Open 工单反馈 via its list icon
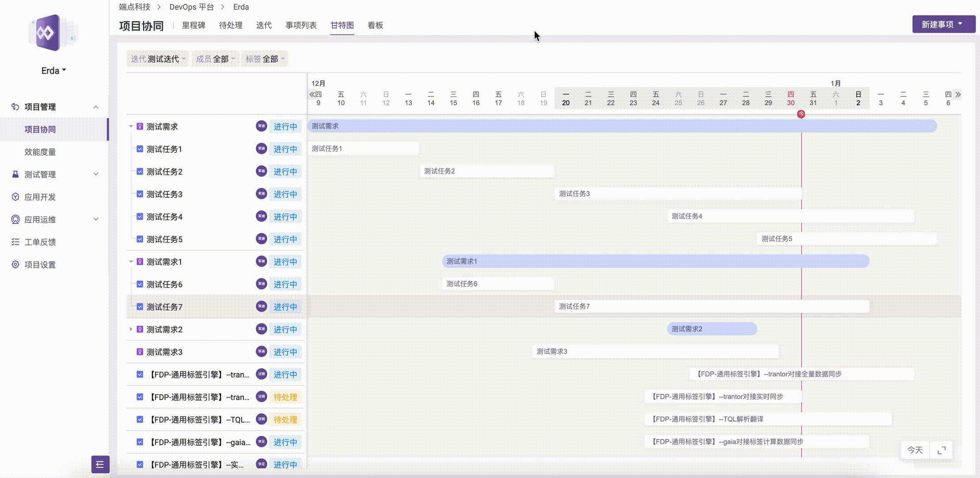This screenshot has width=980, height=478. pos(15,242)
